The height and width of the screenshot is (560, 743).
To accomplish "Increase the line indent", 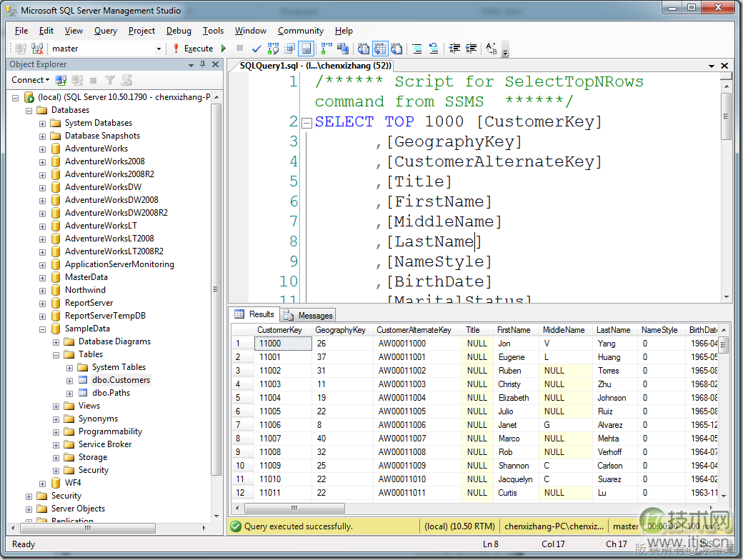I will tap(471, 49).
